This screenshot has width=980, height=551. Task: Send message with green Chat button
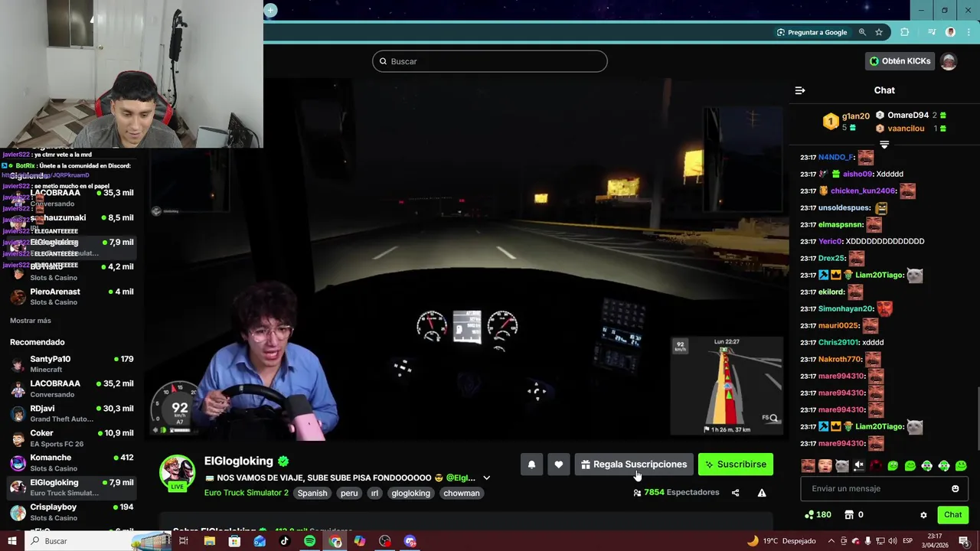pyautogui.click(x=952, y=515)
